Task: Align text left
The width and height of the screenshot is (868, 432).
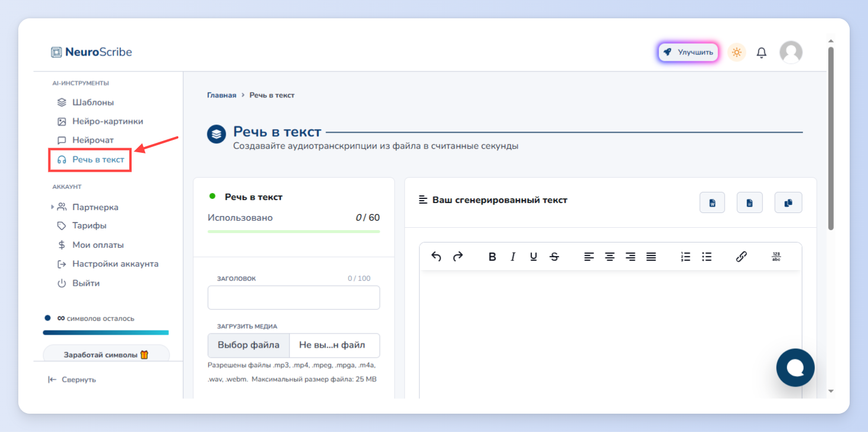Action: (589, 257)
